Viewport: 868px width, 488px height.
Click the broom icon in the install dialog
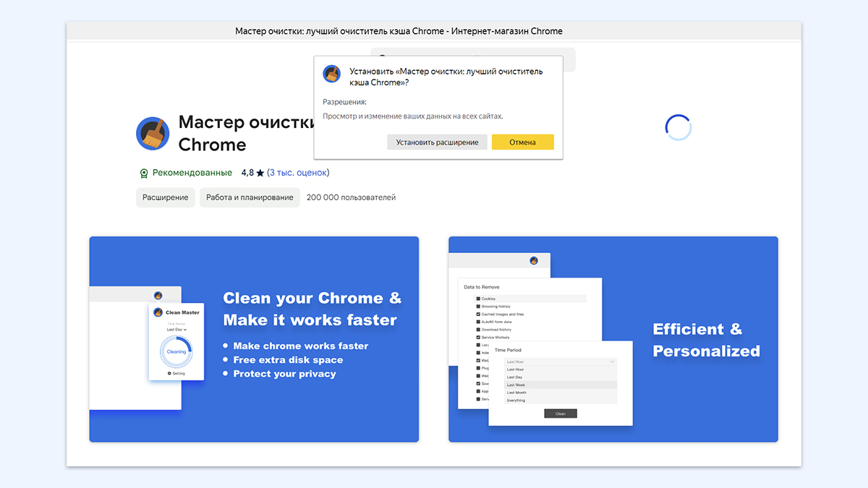pyautogui.click(x=332, y=74)
